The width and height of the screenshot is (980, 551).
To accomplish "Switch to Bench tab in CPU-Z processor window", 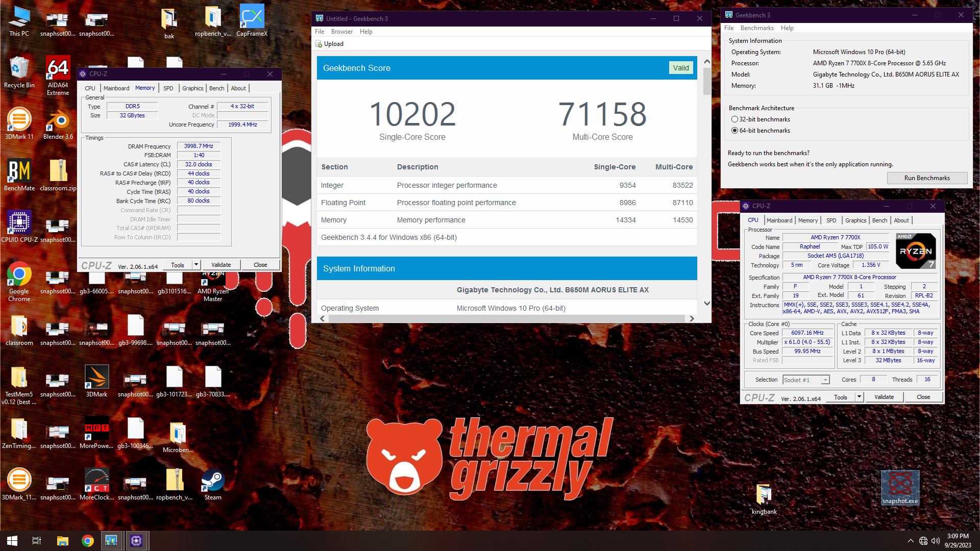I will [879, 220].
